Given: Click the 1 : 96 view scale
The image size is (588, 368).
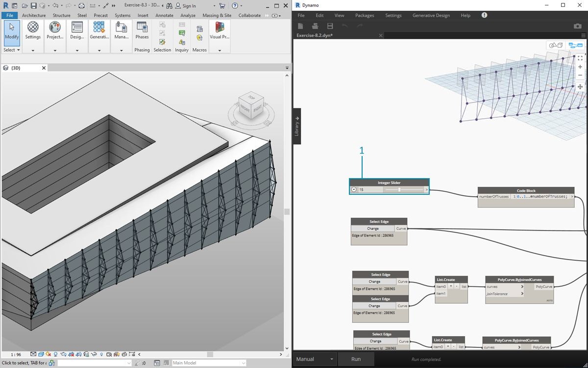Looking at the screenshot, I should (x=16, y=354).
